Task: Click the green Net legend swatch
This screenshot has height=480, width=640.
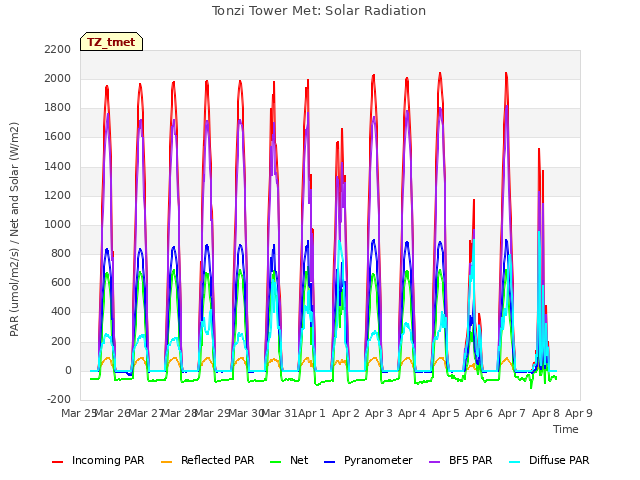Action: [x=276, y=462]
